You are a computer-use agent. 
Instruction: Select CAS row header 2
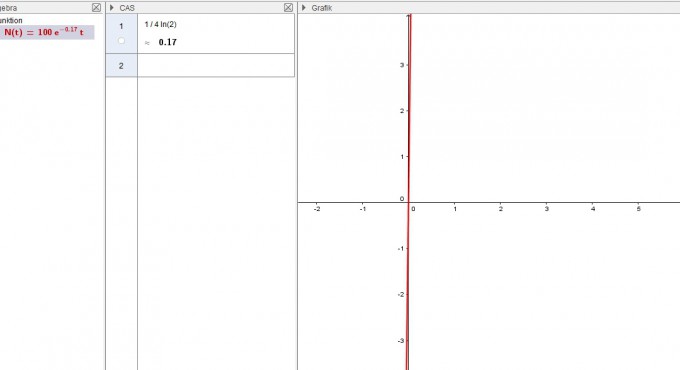121,65
